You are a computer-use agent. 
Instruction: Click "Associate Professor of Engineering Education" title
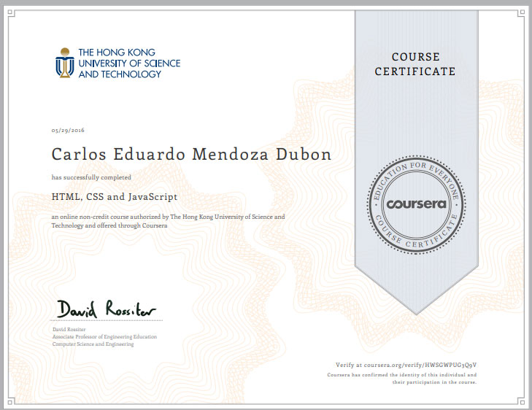104,337
